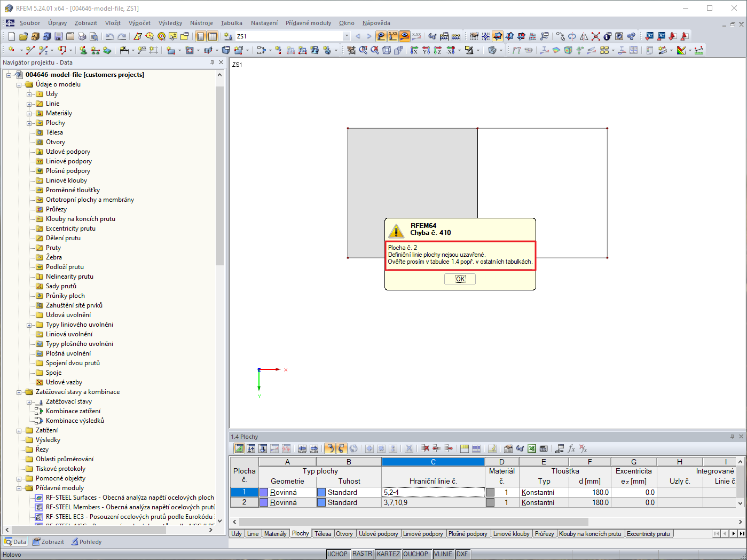Open the Výpočet menu
Image resolution: width=747 pixels, height=560 pixels.
tap(139, 23)
